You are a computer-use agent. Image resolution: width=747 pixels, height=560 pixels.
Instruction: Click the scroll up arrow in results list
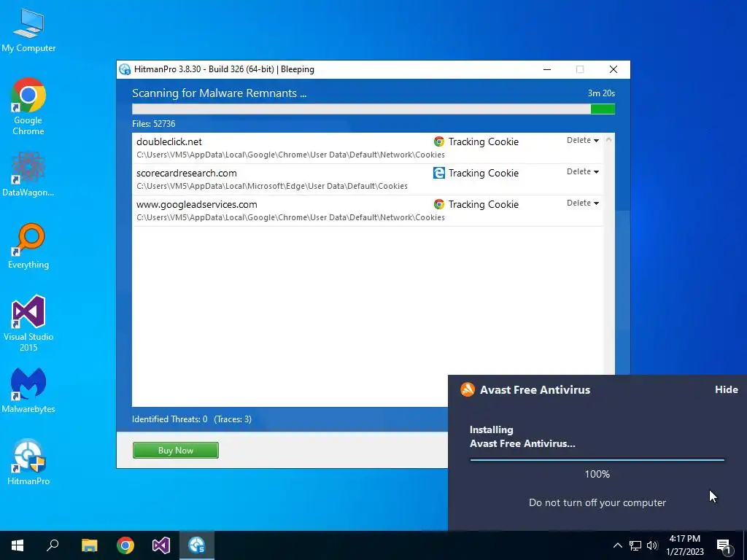(608, 140)
